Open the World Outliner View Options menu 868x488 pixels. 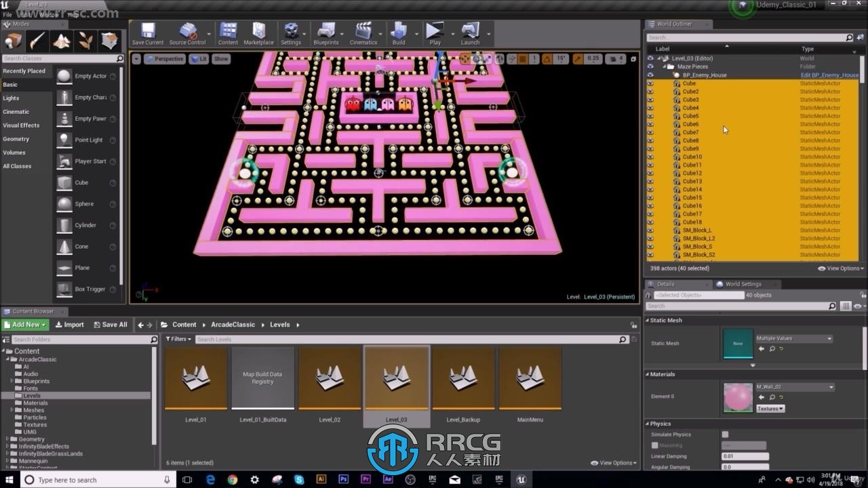click(841, 268)
